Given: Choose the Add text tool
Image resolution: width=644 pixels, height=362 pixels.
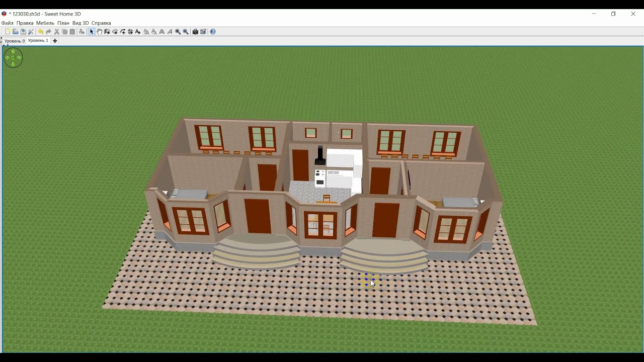Looking at the screenshot, I should [138, 32].
